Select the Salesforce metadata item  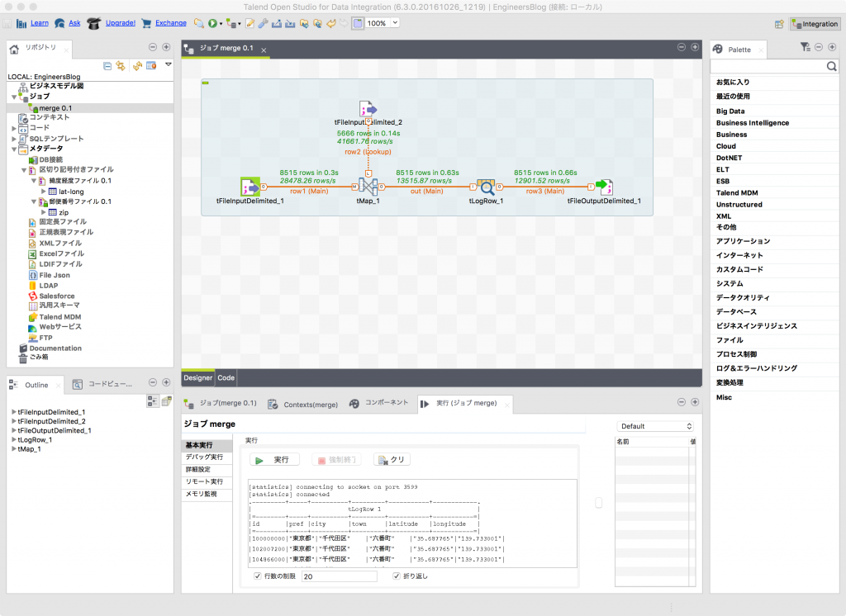pyautogui.click(x=57, y=296)
